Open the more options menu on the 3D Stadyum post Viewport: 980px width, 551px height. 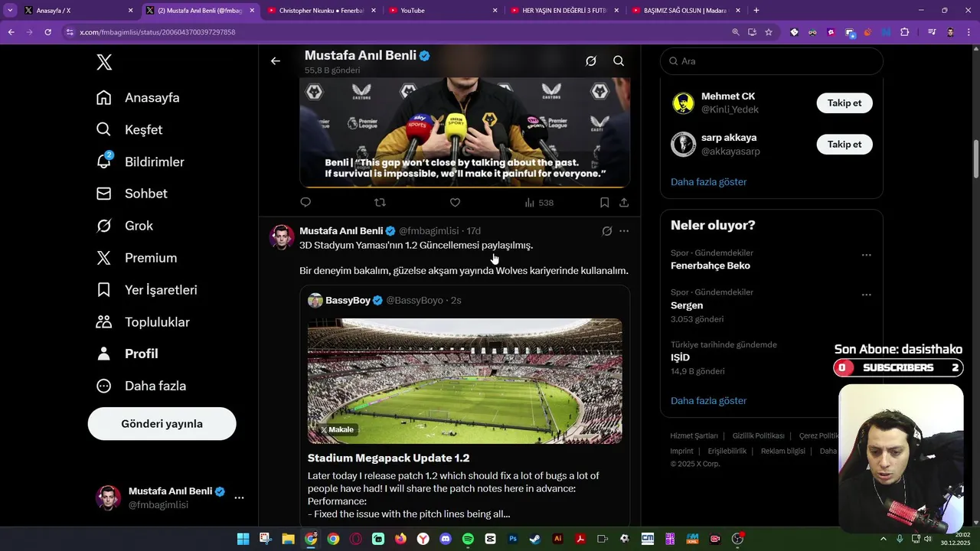[x=624, y=231]
